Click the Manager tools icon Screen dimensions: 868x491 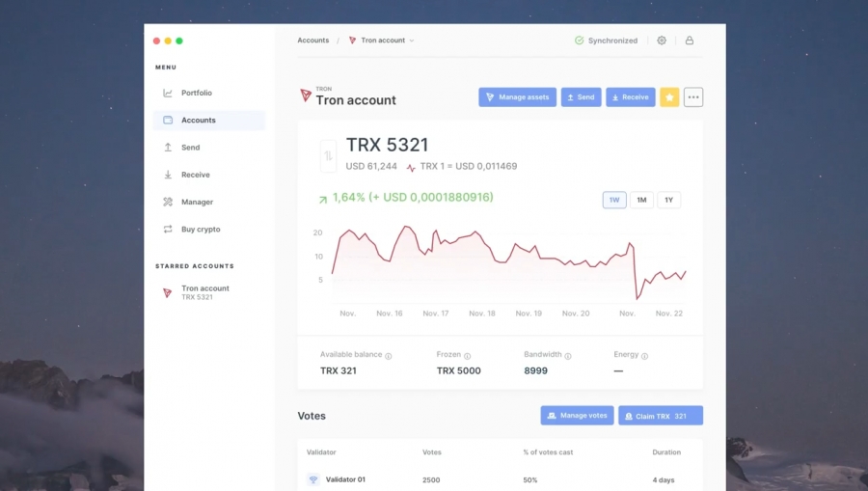coord(168,202)
